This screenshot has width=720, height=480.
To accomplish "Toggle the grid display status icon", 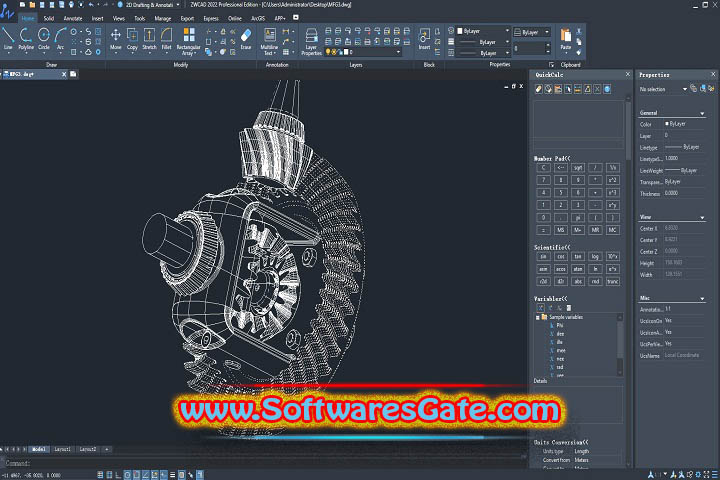I will point(100,475).
